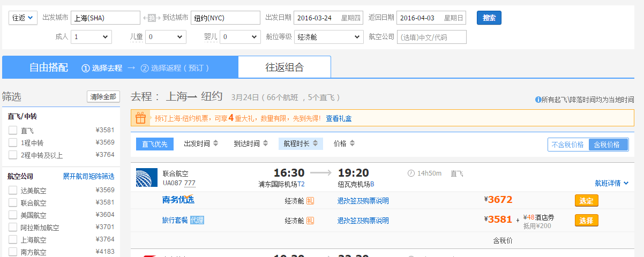Click the 清除全部 filters button
Image resolution: width=644 pixels, height=257 pixels.
click(x=103, y=97)
